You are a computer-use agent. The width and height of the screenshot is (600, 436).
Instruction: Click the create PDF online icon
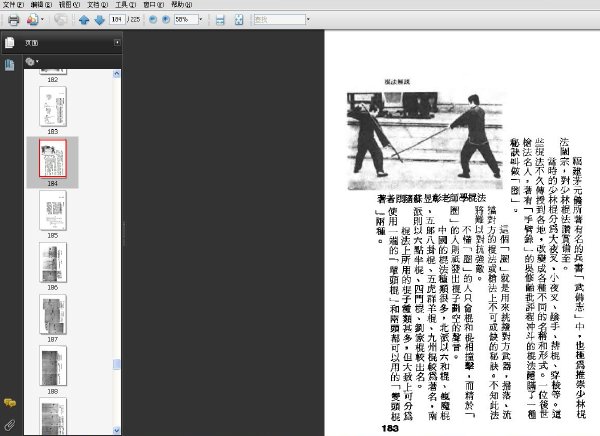(32, 20)
